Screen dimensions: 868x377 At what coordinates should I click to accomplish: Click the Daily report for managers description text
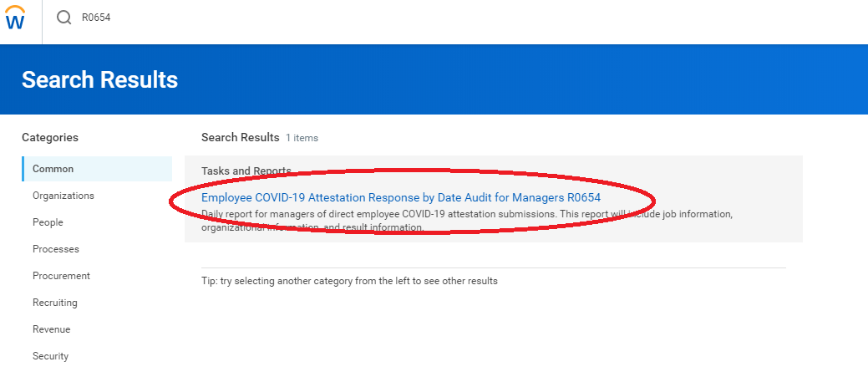467,221
